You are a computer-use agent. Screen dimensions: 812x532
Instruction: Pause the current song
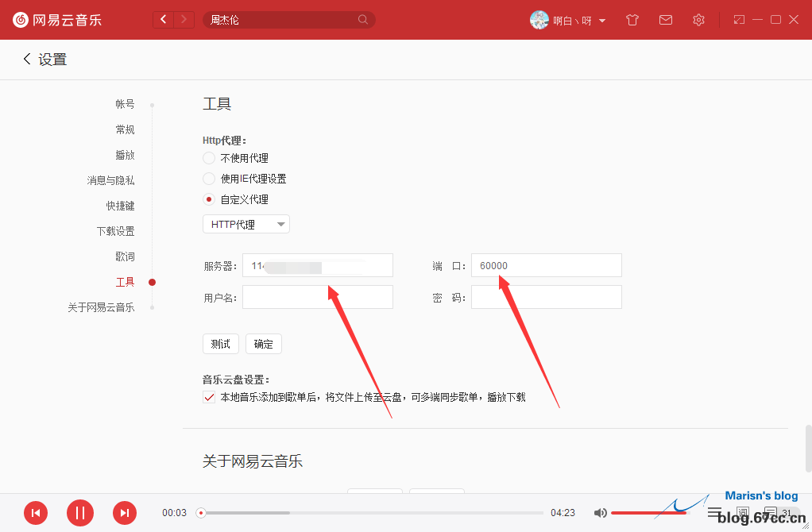[x=79, y=513]
